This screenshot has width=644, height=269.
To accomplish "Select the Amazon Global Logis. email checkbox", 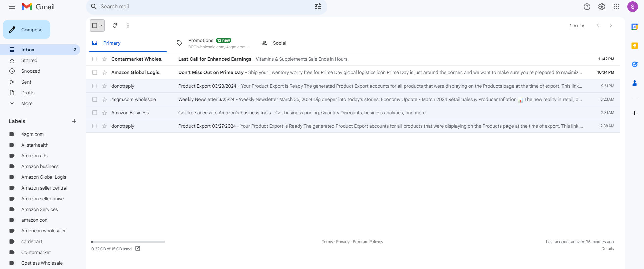I will 95,72.
